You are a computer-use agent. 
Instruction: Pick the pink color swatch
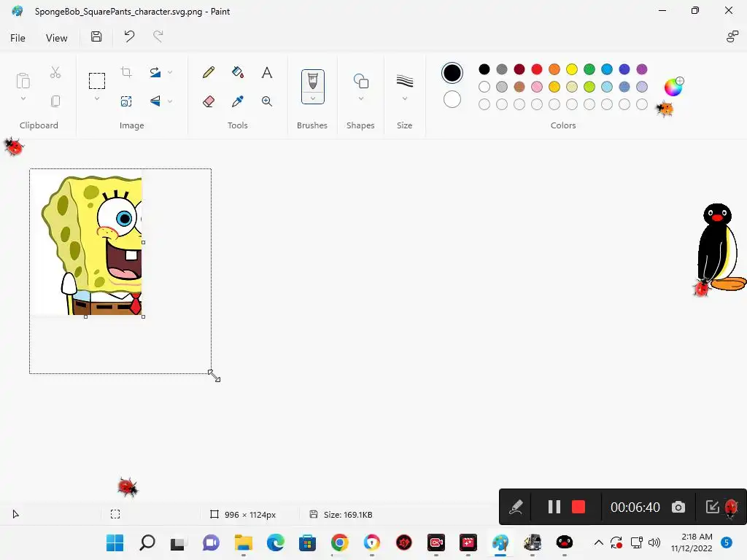(x=536, y=87)
